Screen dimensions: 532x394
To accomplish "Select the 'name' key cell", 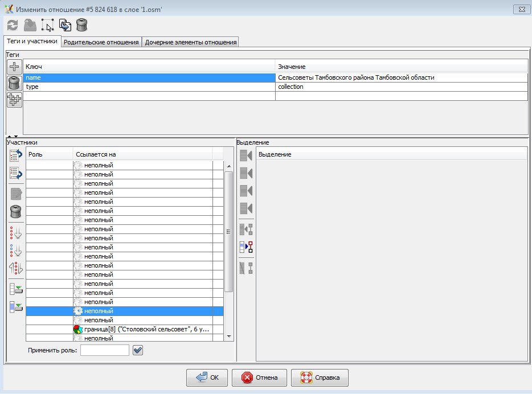I will 149,77.
